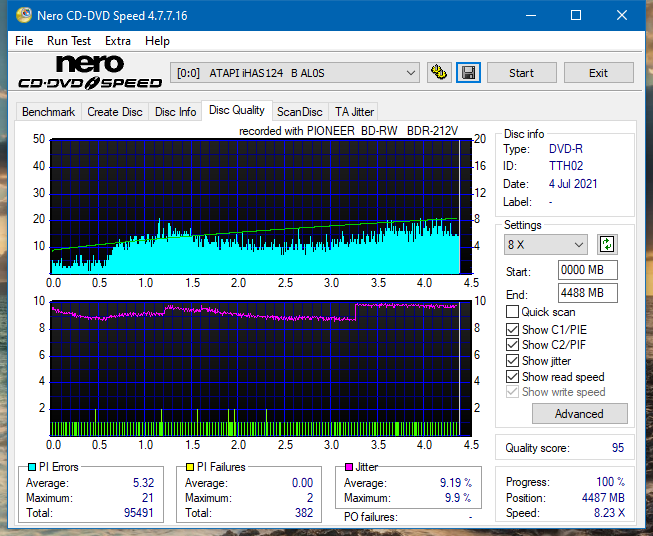Screen dimensions: 653x536
Task: Click the Exit button
Action: 598,73
